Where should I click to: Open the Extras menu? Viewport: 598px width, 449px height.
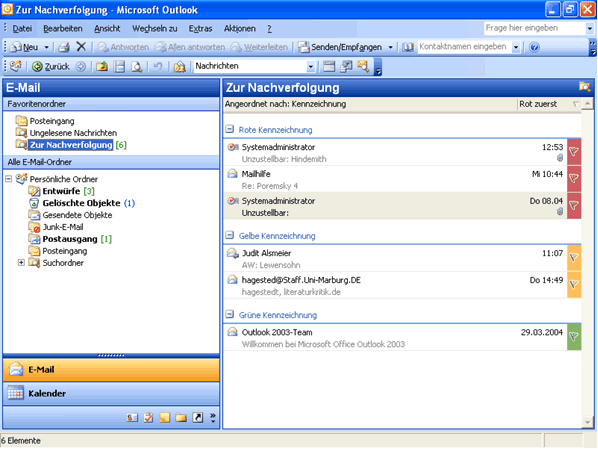tap(200, 29)
